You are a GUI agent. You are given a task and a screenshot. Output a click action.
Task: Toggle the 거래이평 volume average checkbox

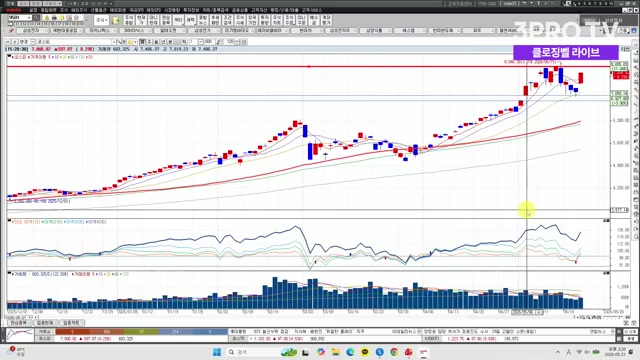click(73, 274)
